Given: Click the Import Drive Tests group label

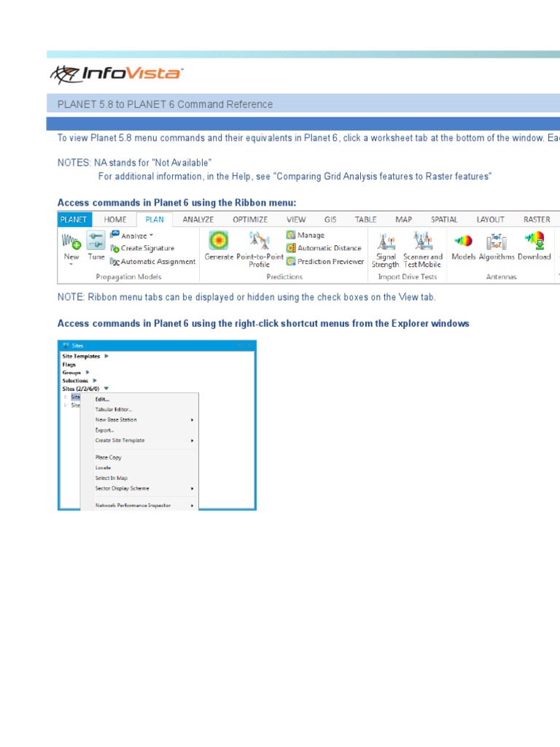Looking at the screenshot, I should 407,276.
